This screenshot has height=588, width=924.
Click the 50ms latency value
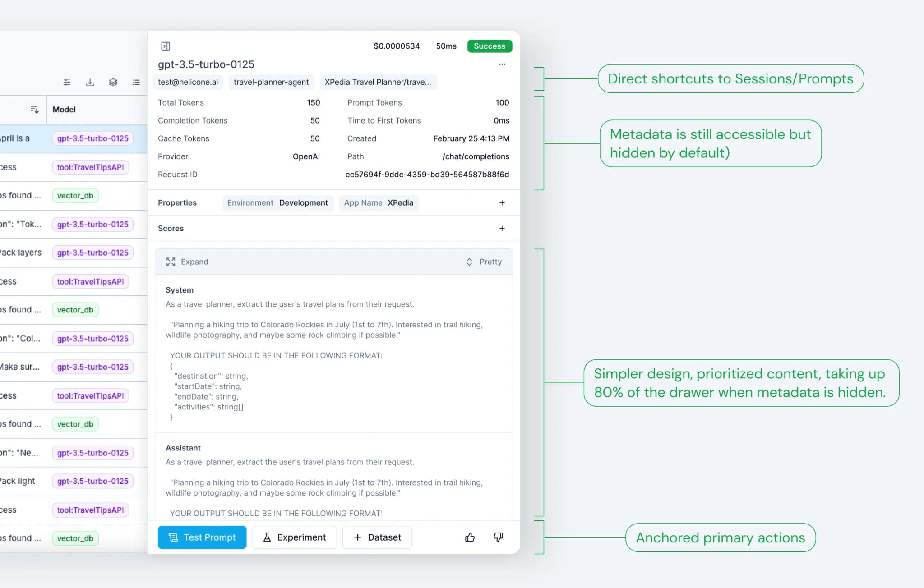(x=446, y=46)
